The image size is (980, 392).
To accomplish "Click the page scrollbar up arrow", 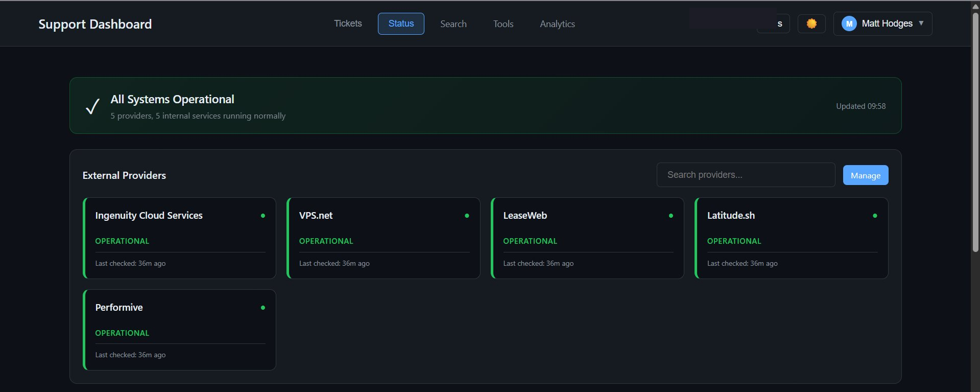I will (x=975, y=6).
